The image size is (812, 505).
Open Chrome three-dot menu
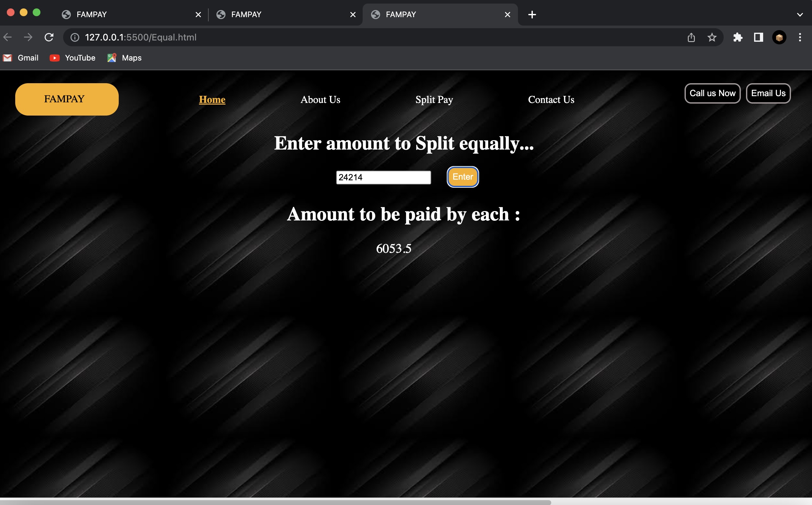(x=800, y=38)
